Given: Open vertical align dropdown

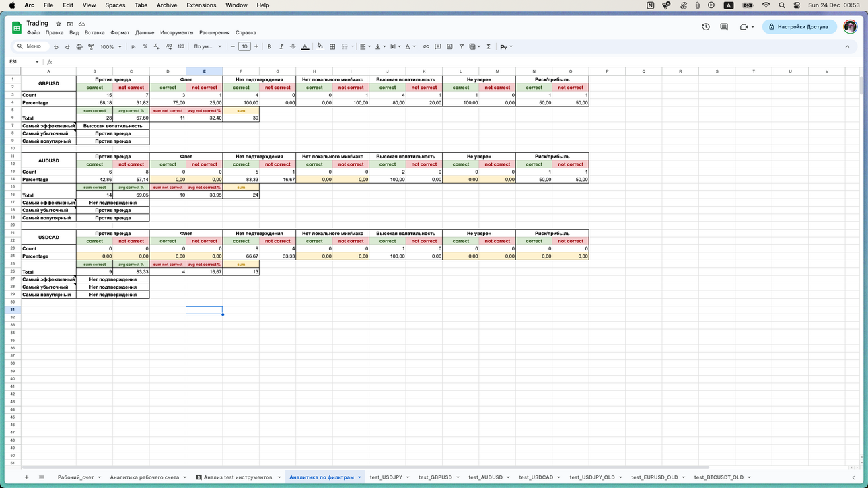Looking at the screenshot, I should click(x=380, y=46).
